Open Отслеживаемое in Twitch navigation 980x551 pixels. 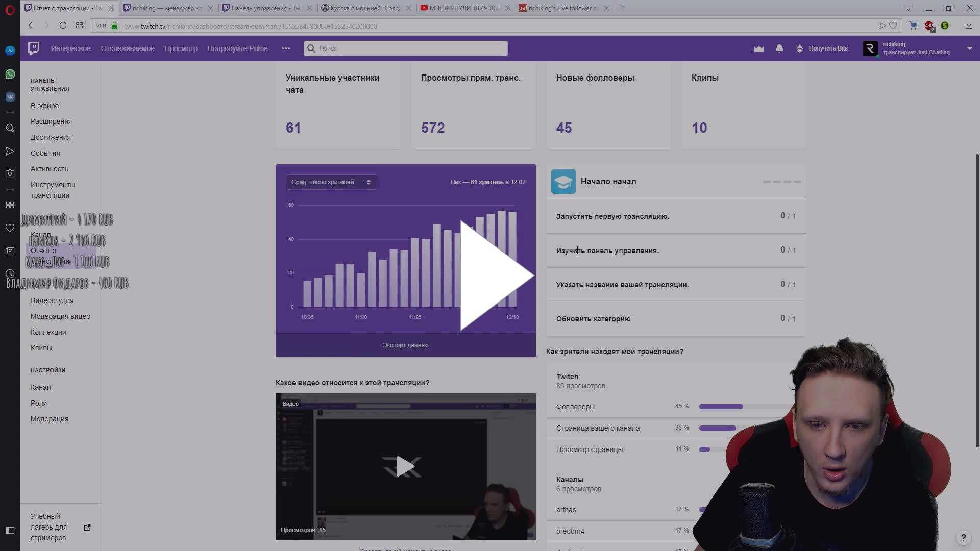click(x=128, y=48)
